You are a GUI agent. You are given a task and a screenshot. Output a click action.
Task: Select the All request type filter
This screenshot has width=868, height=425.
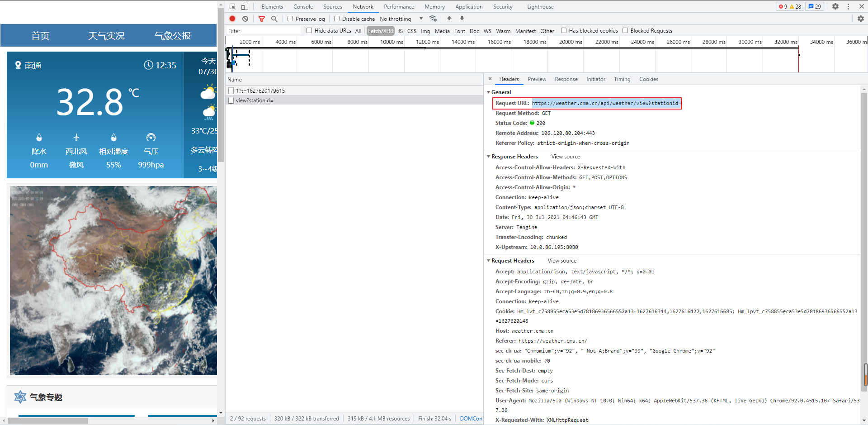(358, 31)
